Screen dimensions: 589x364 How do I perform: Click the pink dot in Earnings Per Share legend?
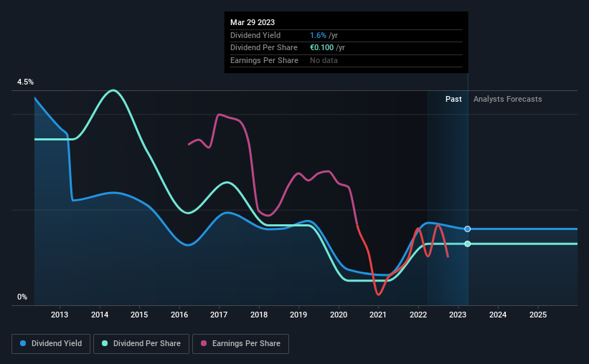pyautogui.click(x=204, y=343)
